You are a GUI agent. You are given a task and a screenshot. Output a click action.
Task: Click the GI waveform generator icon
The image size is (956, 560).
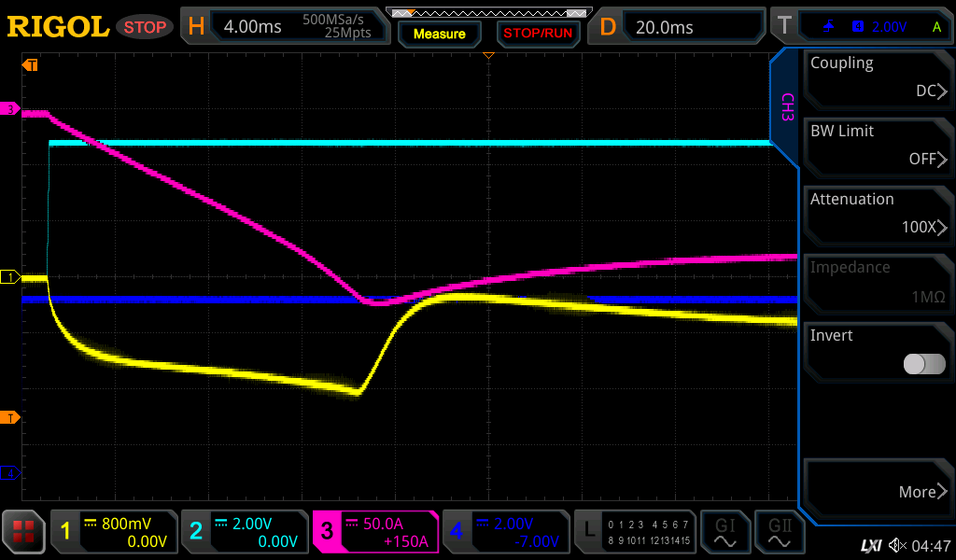[x=725, y=532]
